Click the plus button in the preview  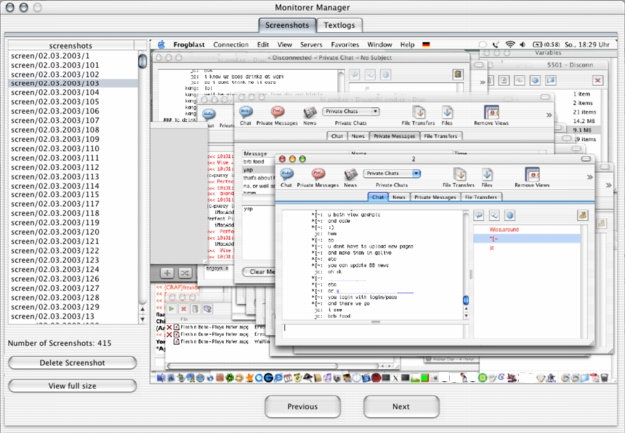(x=167, y=274)
